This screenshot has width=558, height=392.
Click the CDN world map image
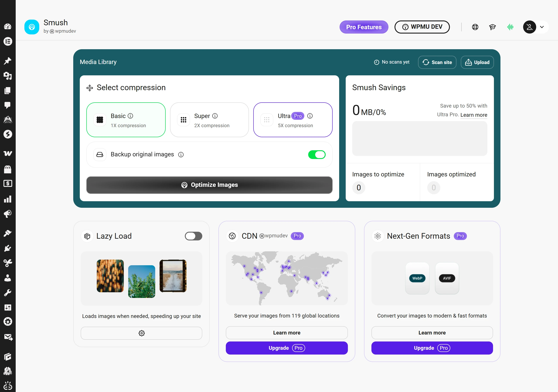(287, 278)
